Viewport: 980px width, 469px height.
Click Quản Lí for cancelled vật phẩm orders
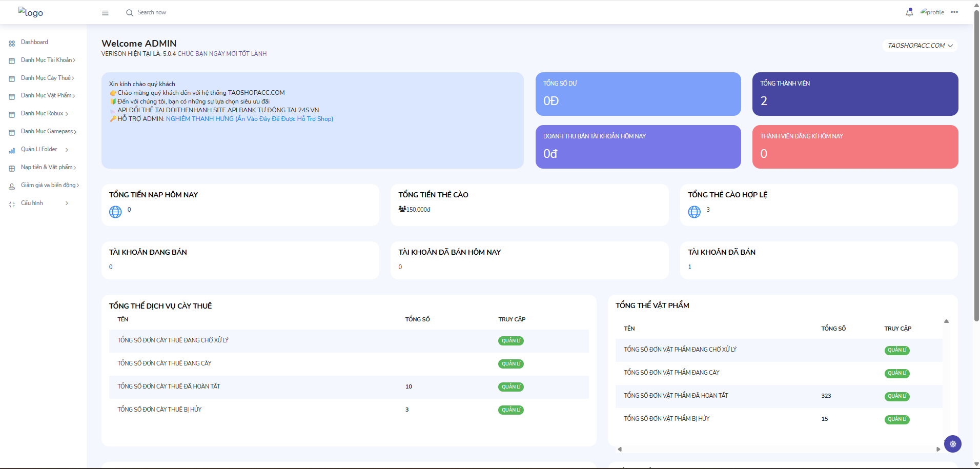click(x=896, y=419)
